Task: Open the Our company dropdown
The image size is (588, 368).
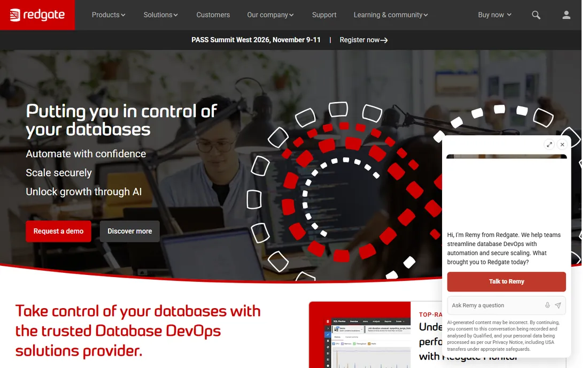Action: point(270,15)
